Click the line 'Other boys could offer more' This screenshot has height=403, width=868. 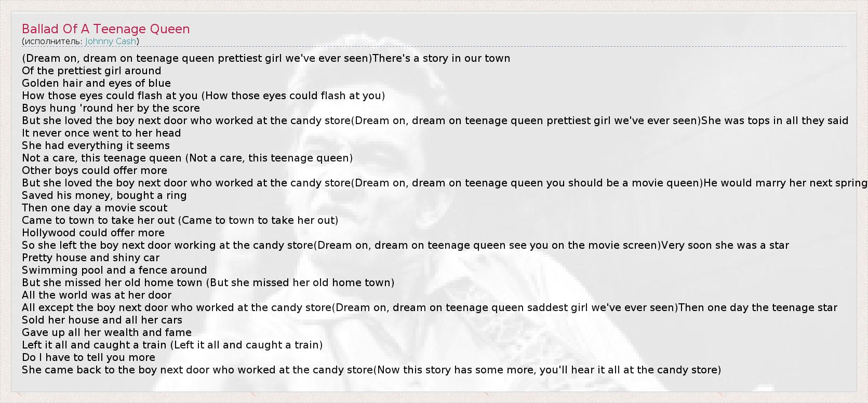point(95,170)
